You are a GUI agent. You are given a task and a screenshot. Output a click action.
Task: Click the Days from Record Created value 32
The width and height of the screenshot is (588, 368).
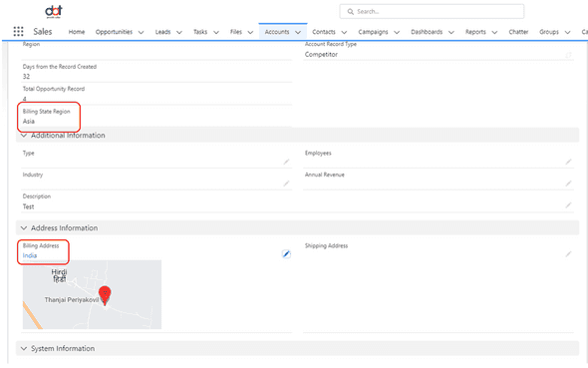tap(26, 76)
